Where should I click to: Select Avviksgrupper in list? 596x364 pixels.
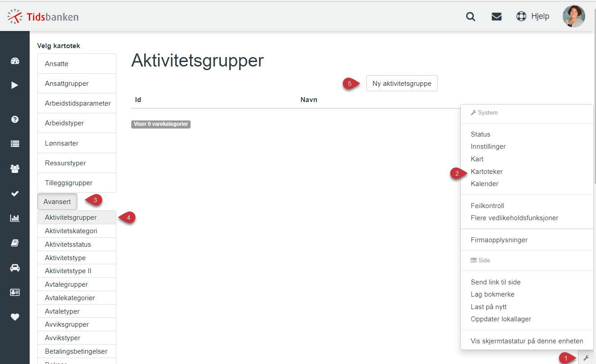click(77, 324)
